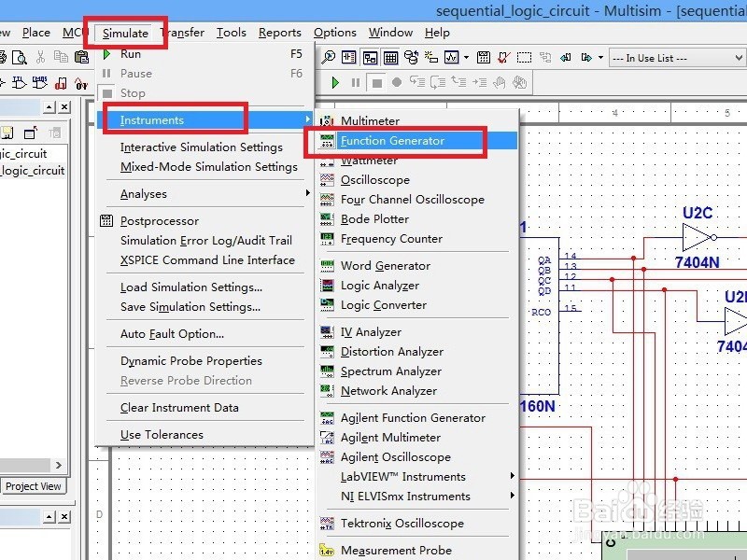Viewport: 747px width, 560px height.
Task: Select Distortion Analyzer instrument
Action: [x=416, y=352]
